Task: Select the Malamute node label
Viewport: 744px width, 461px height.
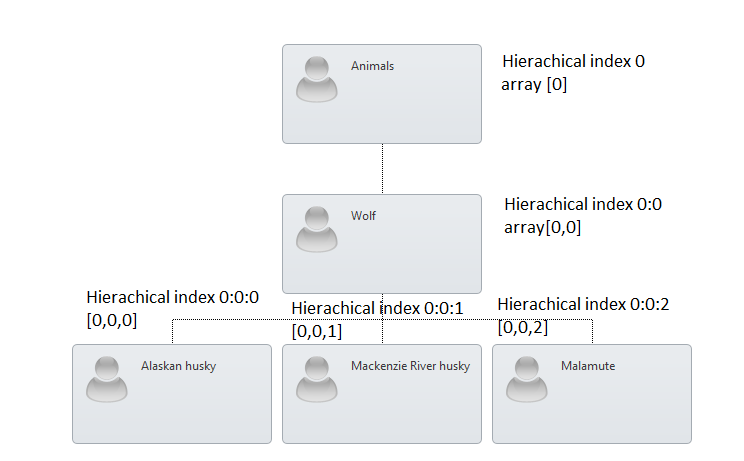Action: click(x=588, y=366)
